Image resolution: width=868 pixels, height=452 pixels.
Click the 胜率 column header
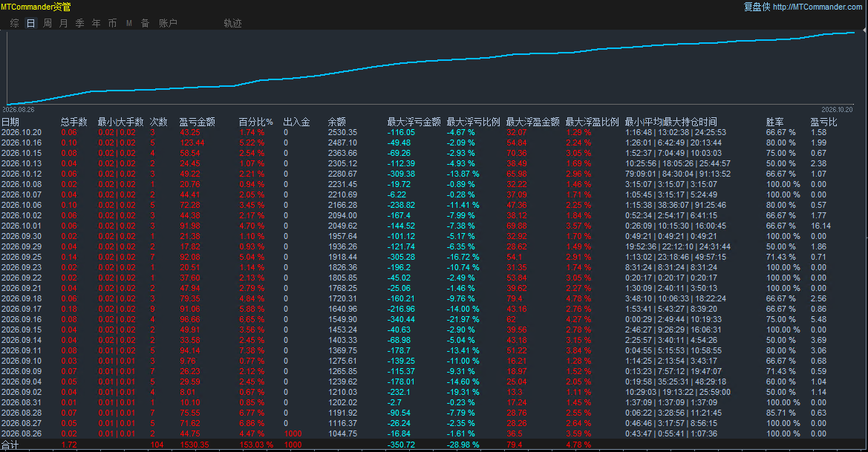(x=775, y=122)
